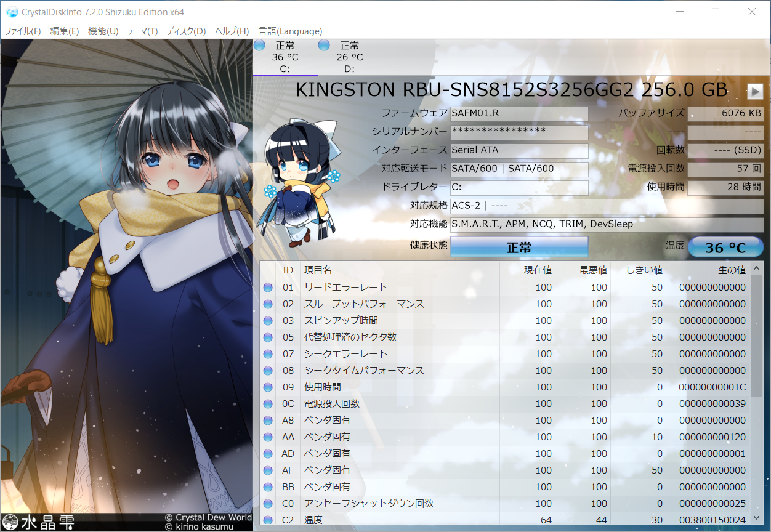Click raw value 003800150024
Viewport: 771px width, 532px height.
tap(712, 520)
